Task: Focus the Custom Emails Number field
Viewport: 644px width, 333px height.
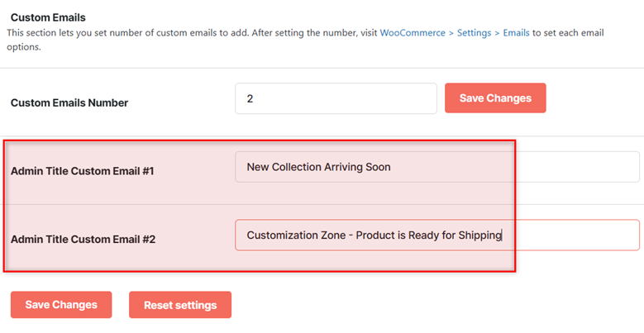Action: click(x=336, y=98)
